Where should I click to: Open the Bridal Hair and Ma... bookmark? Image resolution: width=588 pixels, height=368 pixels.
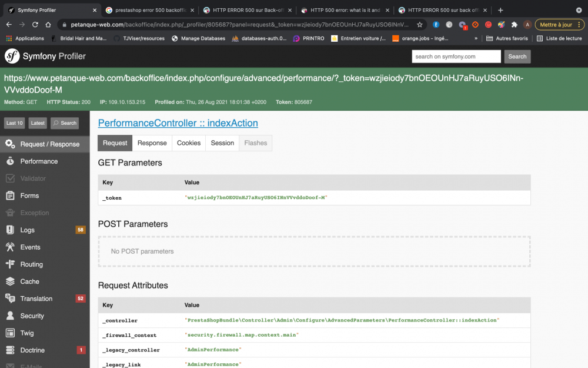tap(79, 38)
